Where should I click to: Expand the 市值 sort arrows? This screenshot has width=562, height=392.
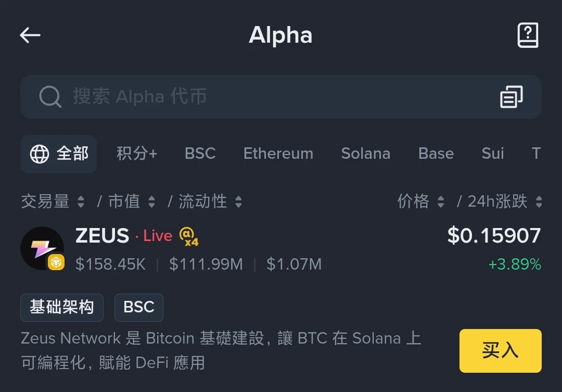[x=151, y=201]
